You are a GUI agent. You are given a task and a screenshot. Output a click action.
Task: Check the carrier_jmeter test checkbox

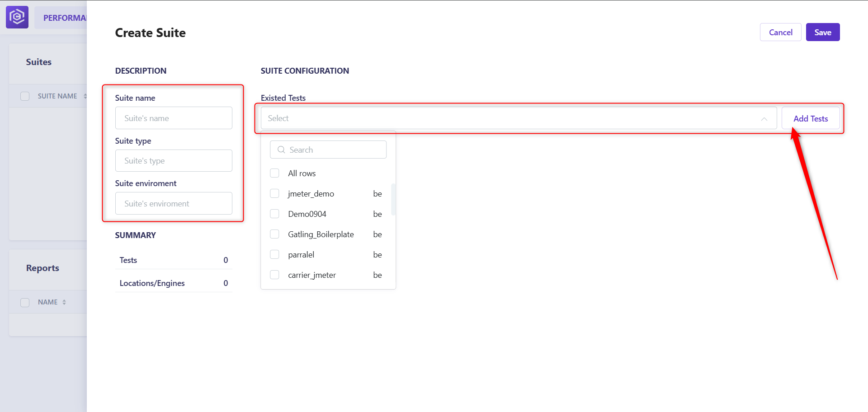click(274, 275)
